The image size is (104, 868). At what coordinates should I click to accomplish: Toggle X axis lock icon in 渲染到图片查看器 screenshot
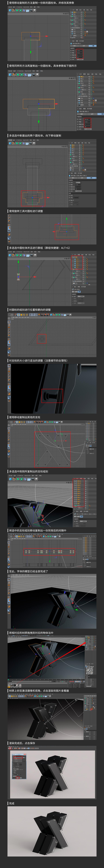[x=19, y=696]
